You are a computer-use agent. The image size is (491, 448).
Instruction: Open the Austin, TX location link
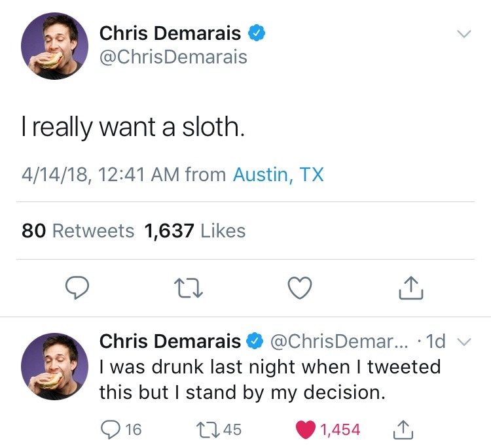[x=278, y=175]
